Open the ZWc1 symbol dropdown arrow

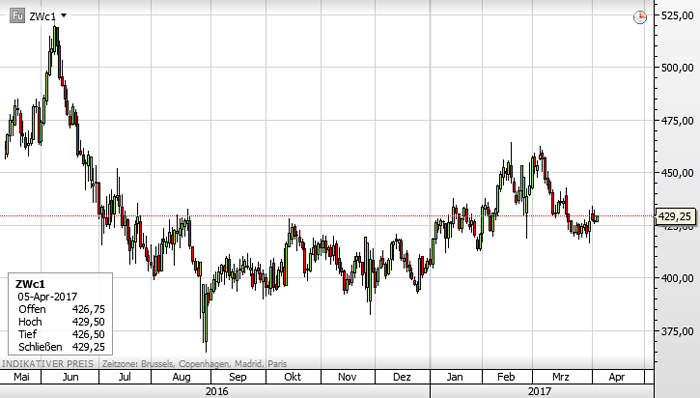pos(64,16)
